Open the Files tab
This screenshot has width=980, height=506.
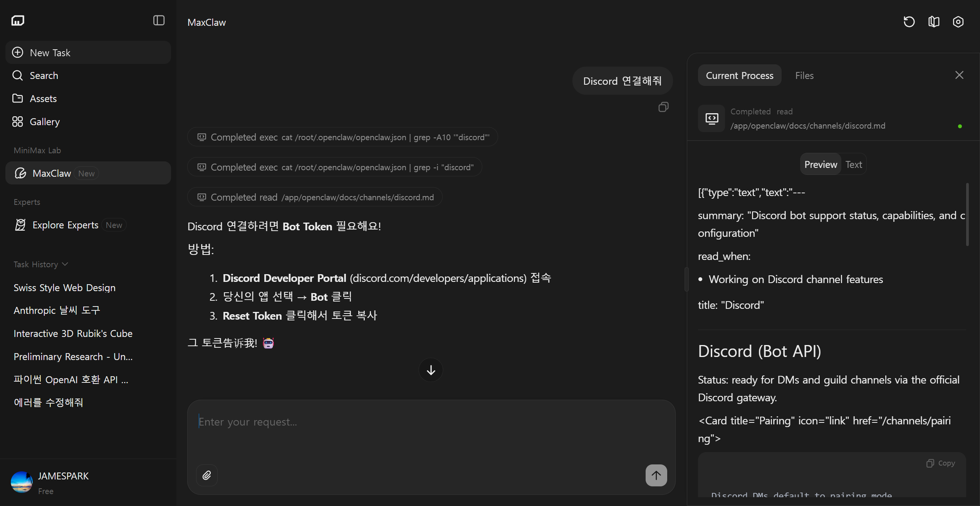[804, 75]
